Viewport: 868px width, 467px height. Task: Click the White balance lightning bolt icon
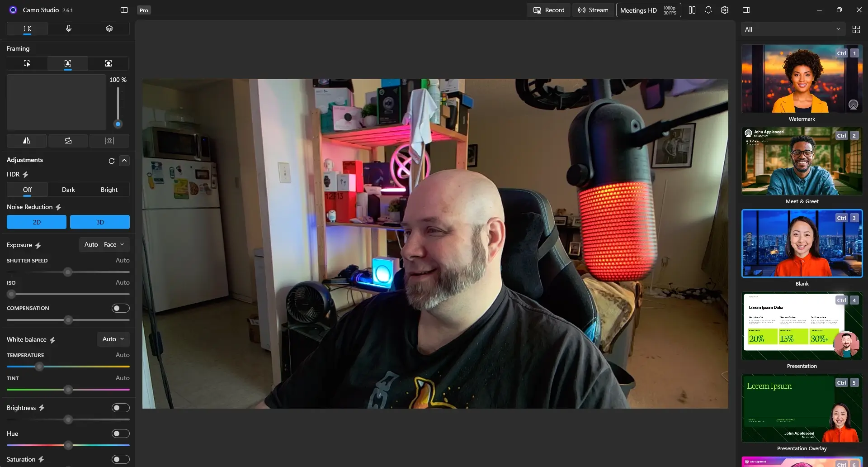click(x=52, y=340)
